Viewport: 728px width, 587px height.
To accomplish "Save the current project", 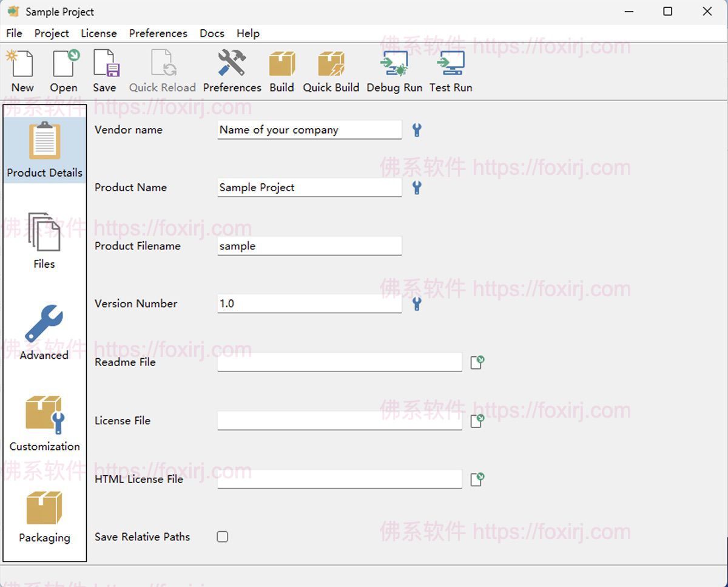I will point(104,67).
